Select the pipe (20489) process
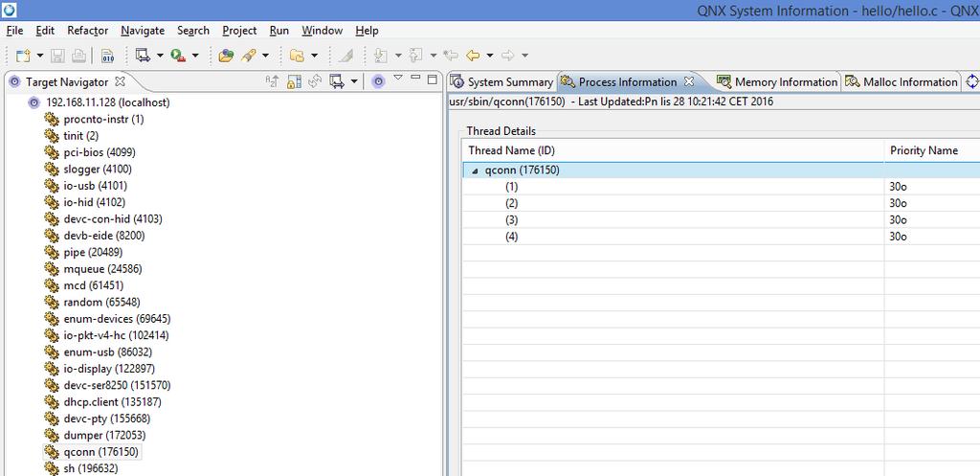The image size is (980, 476). coord(93,252)
